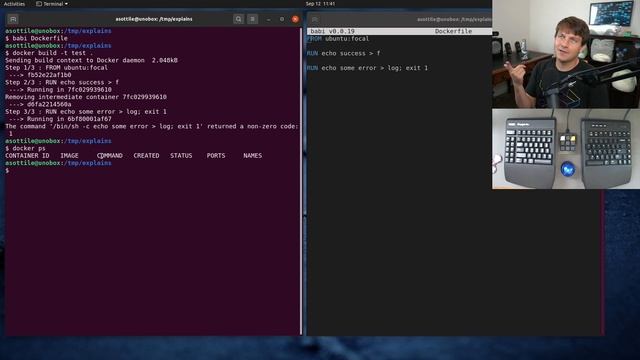
Task: Close the left terminal window
Action: [x=295, y=19]
